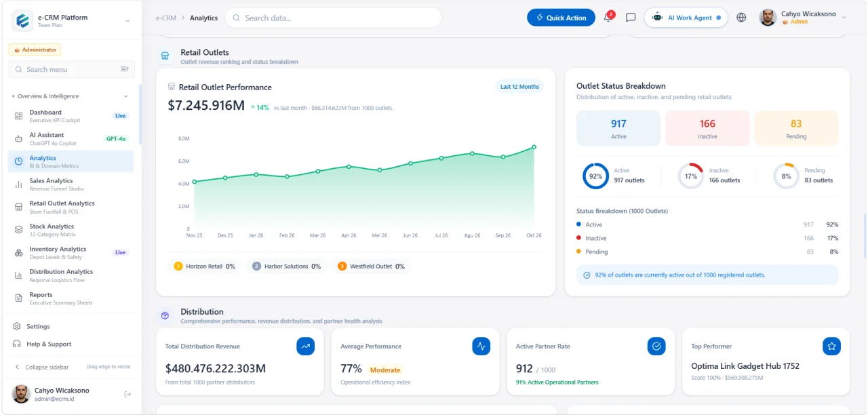
Task: Click the 917 Active stat card
Action: pyautogui.click(x=618, y=128)
